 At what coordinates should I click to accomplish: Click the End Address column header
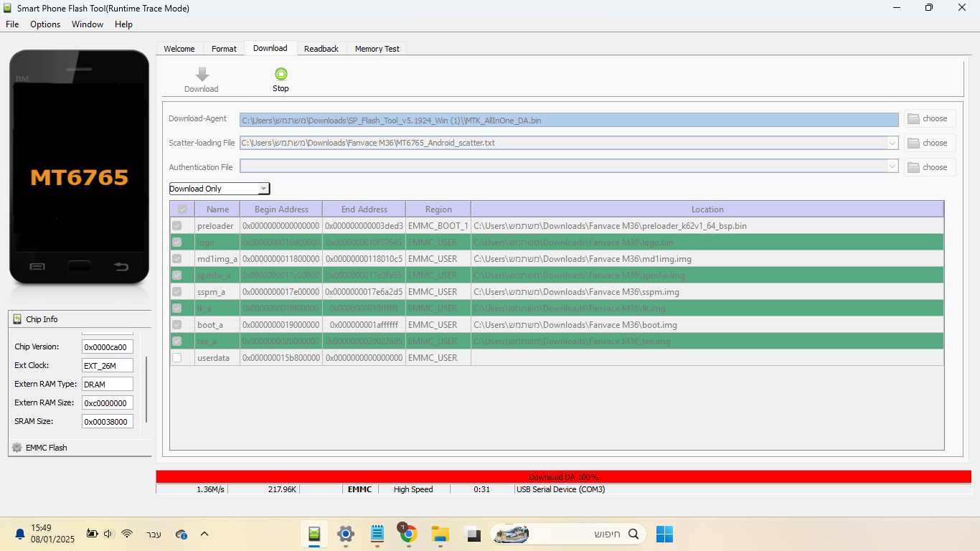click(364, 209)
